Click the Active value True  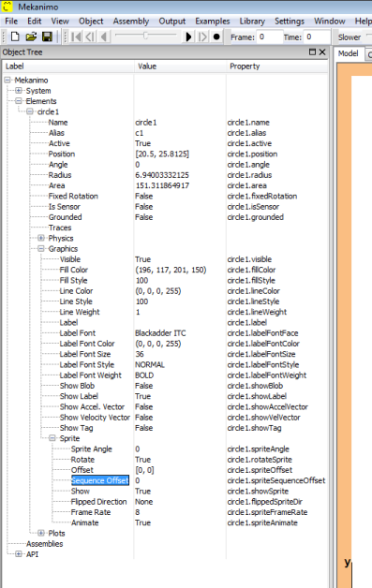click(142, 143)
